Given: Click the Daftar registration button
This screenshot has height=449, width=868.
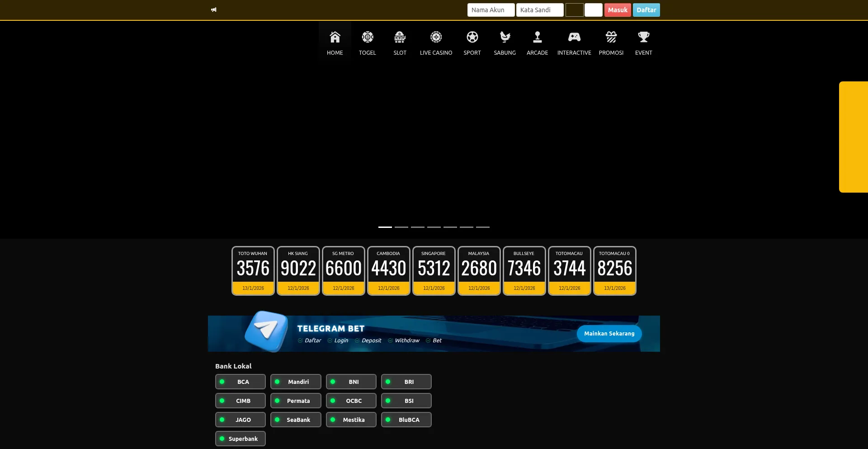Looking at the screenshot, I should pos(646,9).
